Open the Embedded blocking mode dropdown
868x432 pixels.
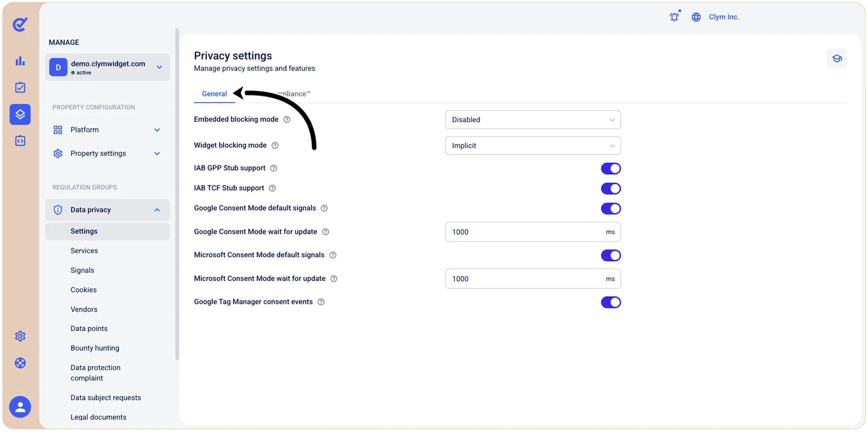[533, 119]
